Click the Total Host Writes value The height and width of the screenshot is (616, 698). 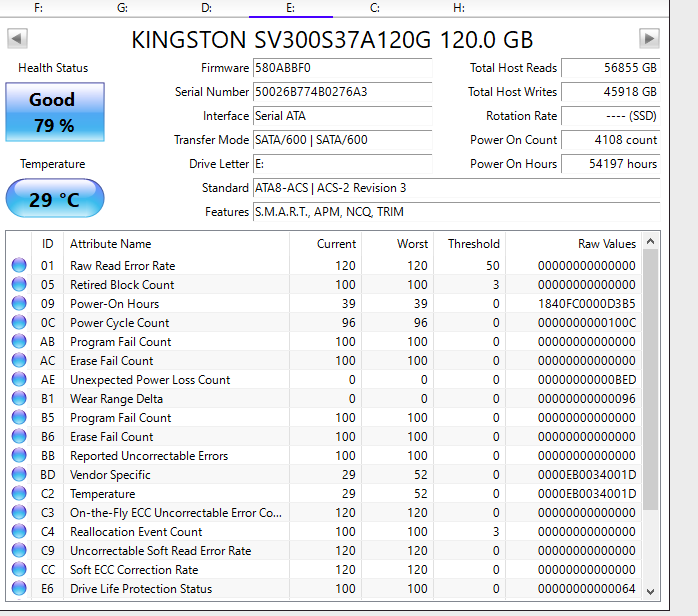(610, 92)
